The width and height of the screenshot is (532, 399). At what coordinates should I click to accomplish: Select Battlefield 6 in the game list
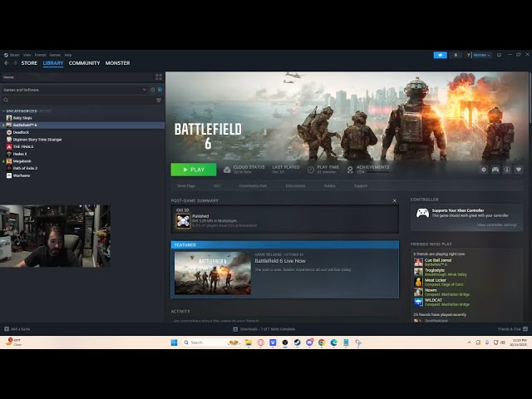82,126
